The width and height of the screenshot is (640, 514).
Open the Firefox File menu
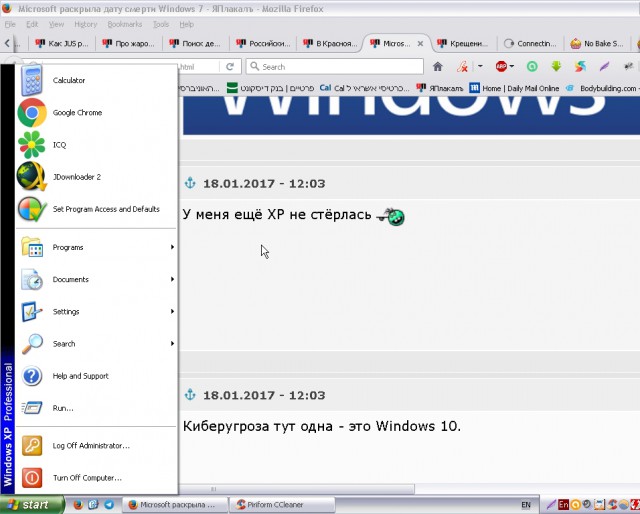pos(10,24)
